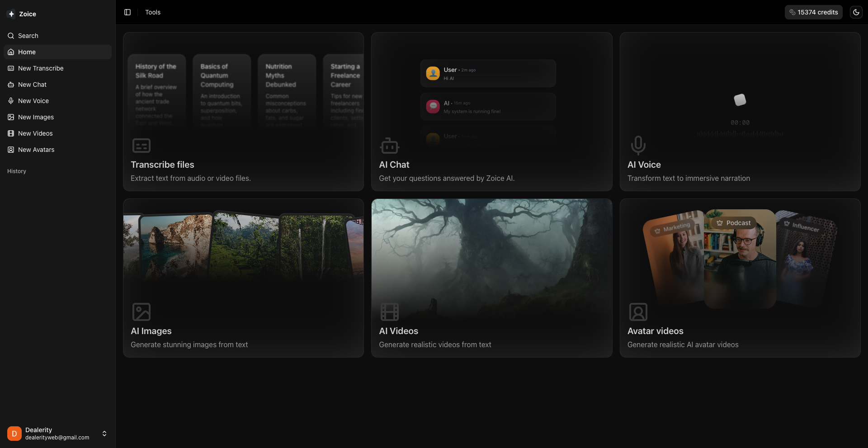This screenshot has width=868, height=448.
Task: Open the History section in sidebar
Action: pyautogui.click(x=17, y=171)
